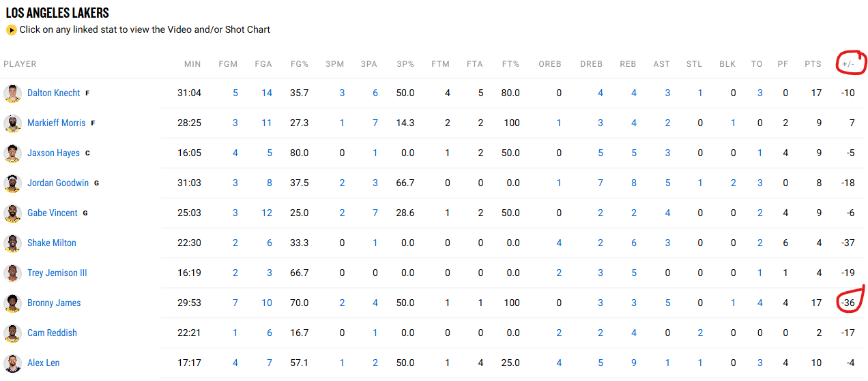The width and height of the screenshot is (868, 381).
Task: View Shake Milton's 6 total rebounds
Action: click(x=634, y=243)
